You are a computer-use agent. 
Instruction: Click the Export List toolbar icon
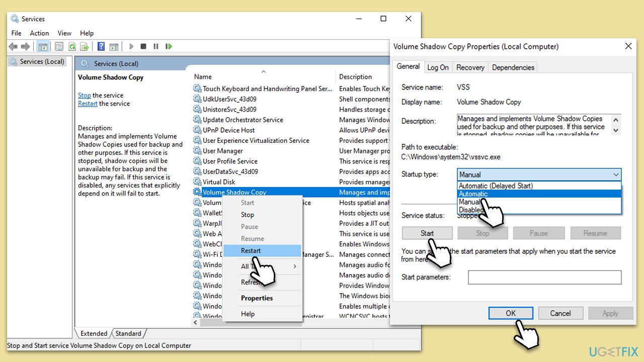(85, 46)
